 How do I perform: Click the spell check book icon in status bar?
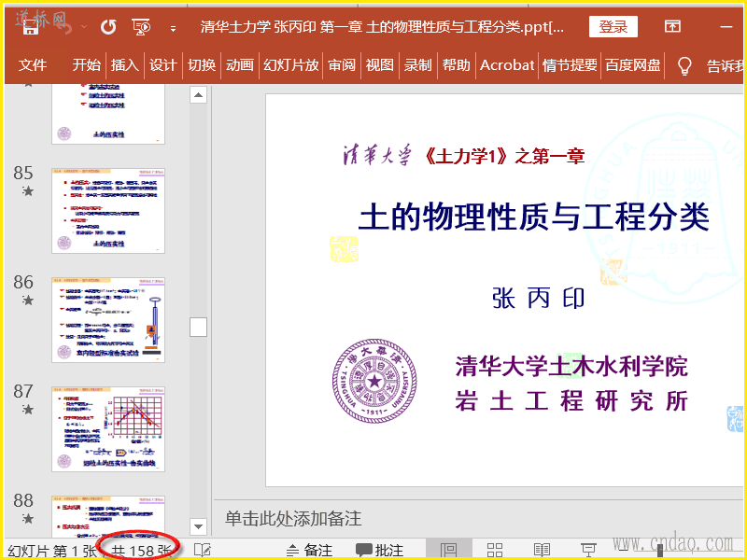pyautogui.click(x=203, y=550)
